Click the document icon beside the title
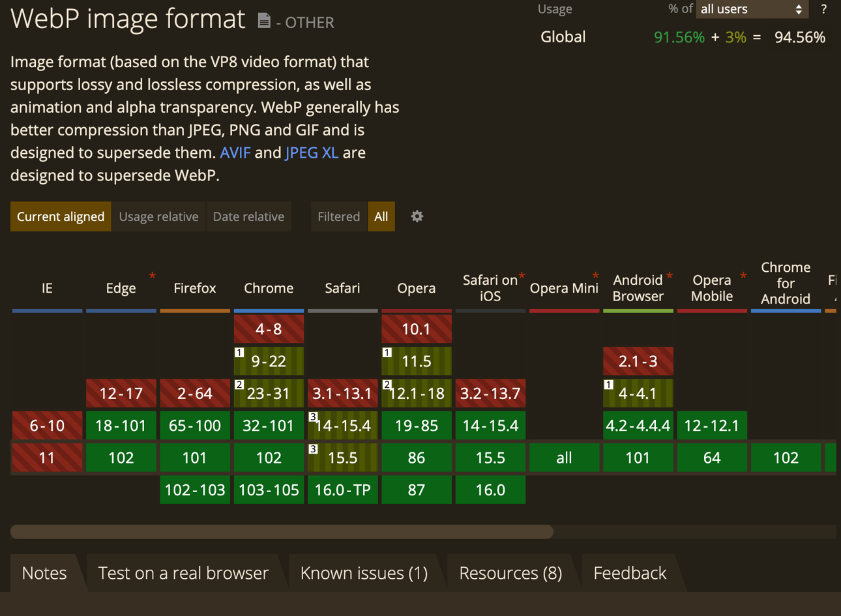841x616 pixels. pyautogui.click(x=264, y=21)
